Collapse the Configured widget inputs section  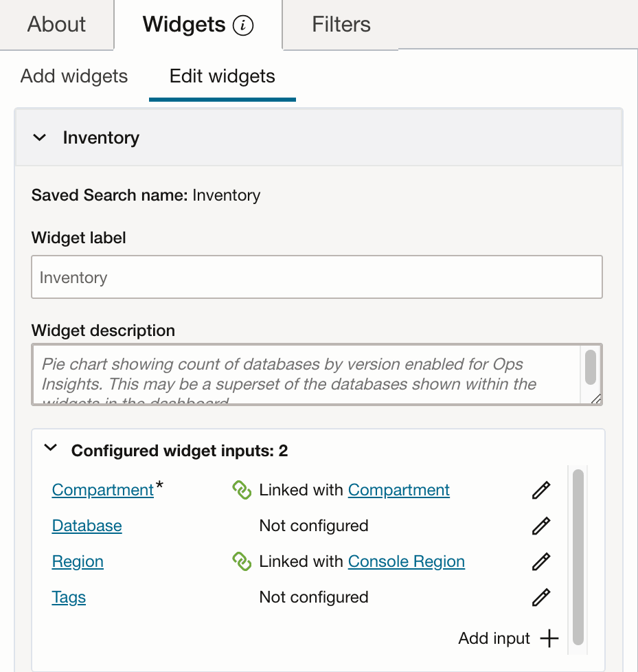pyautogui.click(x=50, y=447)
